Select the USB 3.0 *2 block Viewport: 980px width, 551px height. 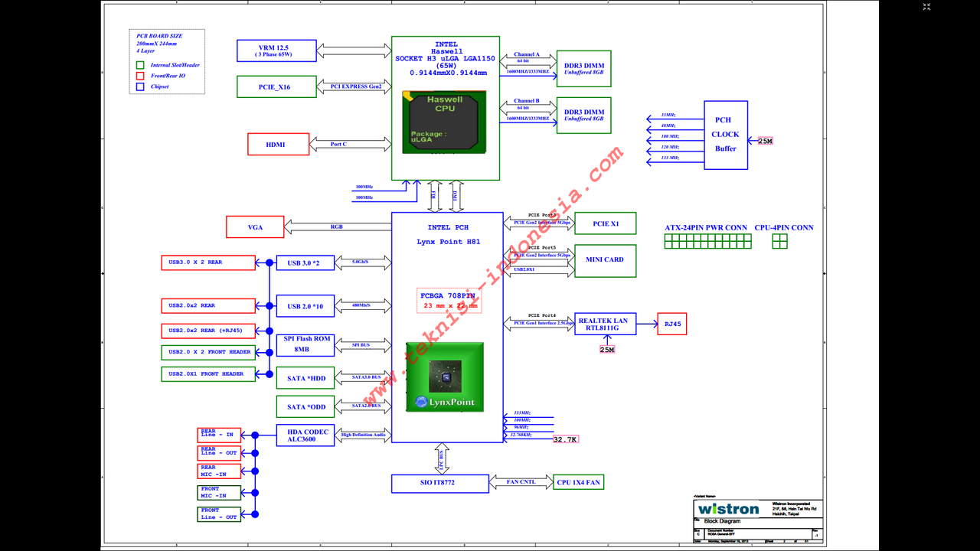[x=305, y=263]
